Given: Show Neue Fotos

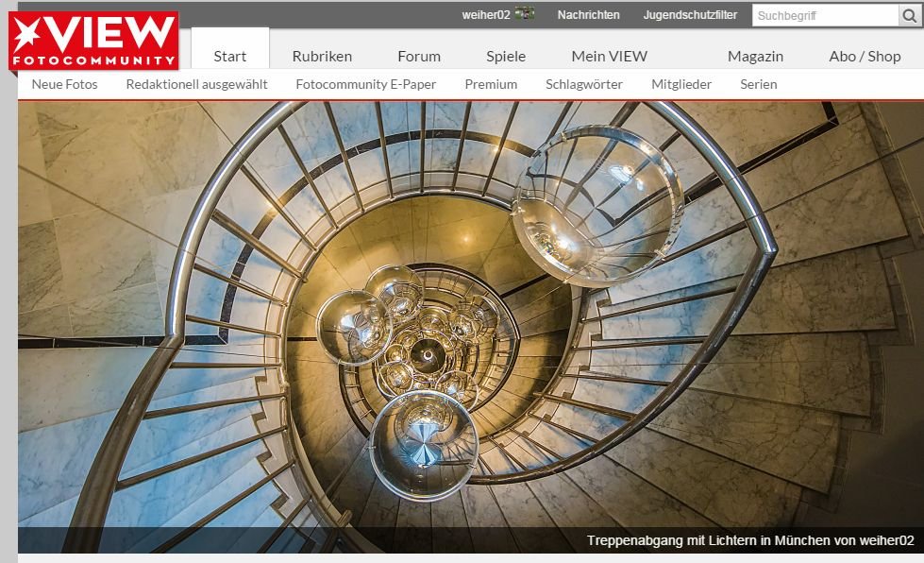Looking at the screenshot, I should click(x=64, y=84).
